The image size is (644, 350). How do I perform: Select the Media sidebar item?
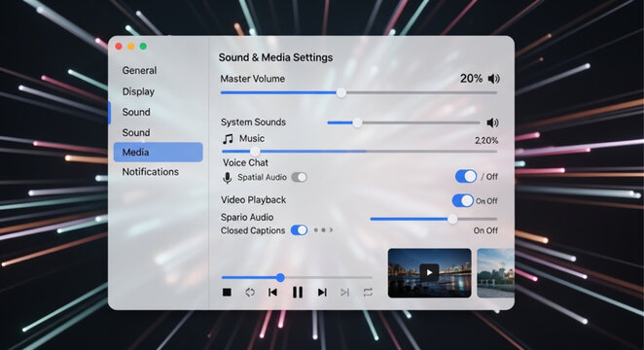click(x=159, y=153)
